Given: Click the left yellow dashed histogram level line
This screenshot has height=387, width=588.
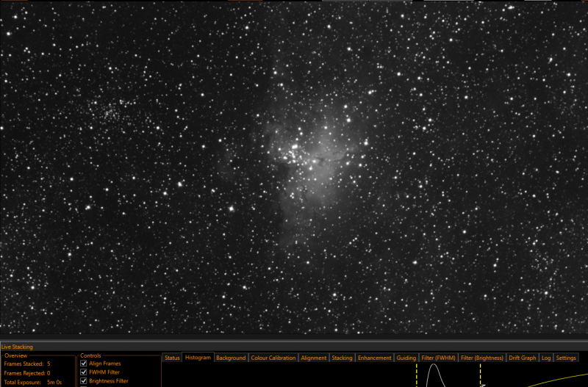Looking at the screenshot, I should pos(417,375).
